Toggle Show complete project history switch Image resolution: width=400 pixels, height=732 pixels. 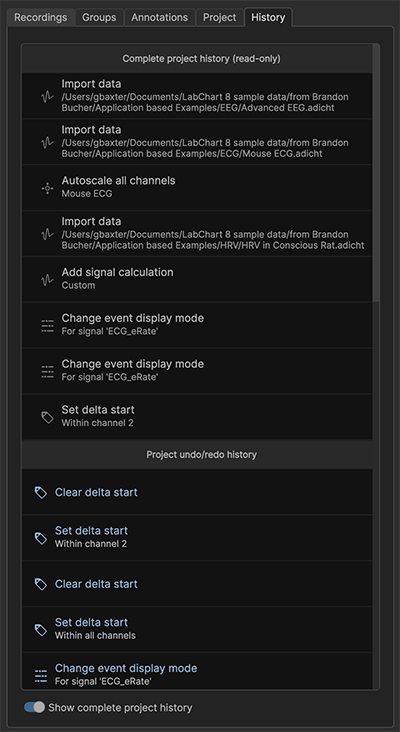click(34, 707)
